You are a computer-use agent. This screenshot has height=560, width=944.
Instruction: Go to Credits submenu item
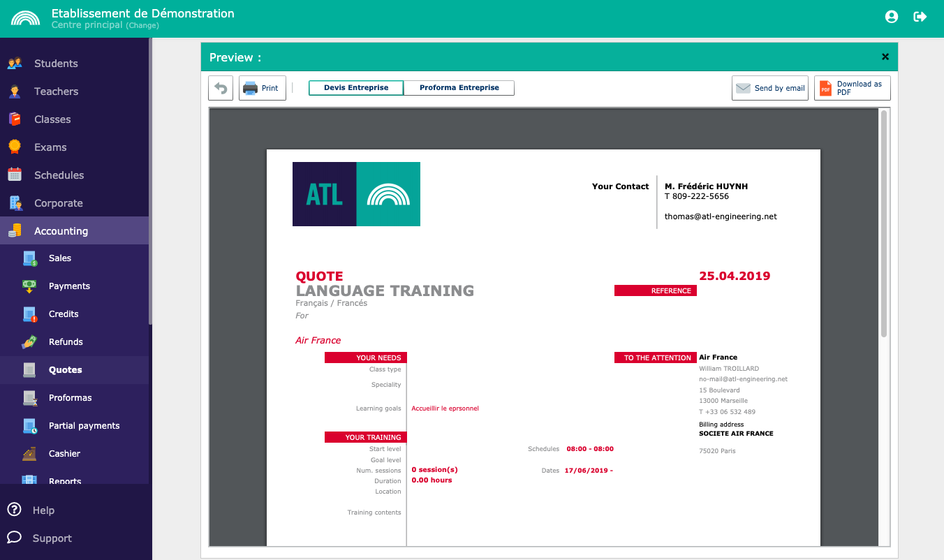coord(74,314)
